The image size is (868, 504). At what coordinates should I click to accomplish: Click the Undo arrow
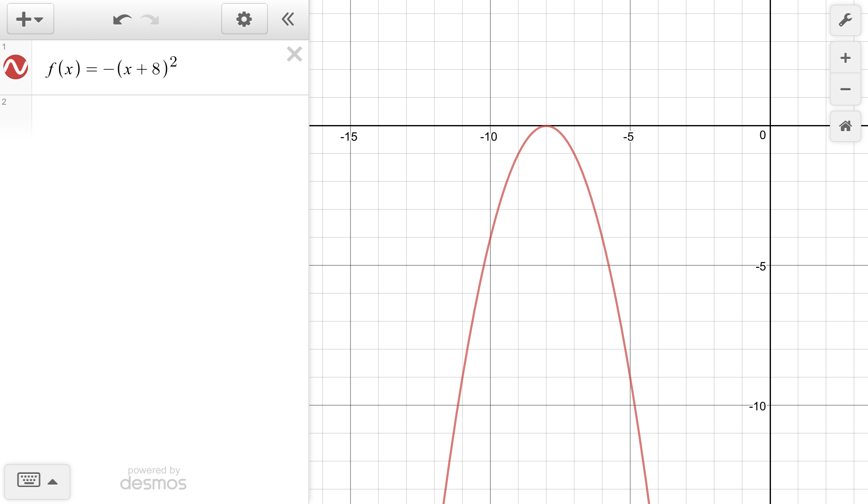pos(122,19)
